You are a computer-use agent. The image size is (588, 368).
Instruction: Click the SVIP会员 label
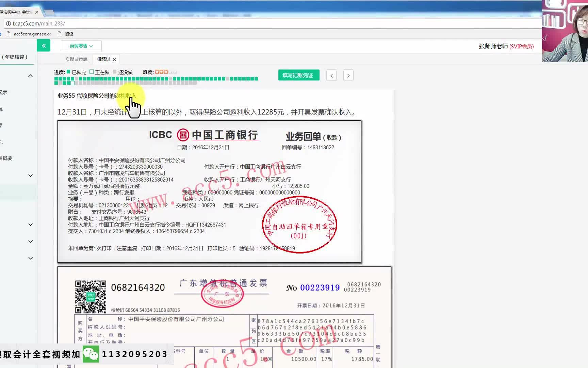point(522,46)
